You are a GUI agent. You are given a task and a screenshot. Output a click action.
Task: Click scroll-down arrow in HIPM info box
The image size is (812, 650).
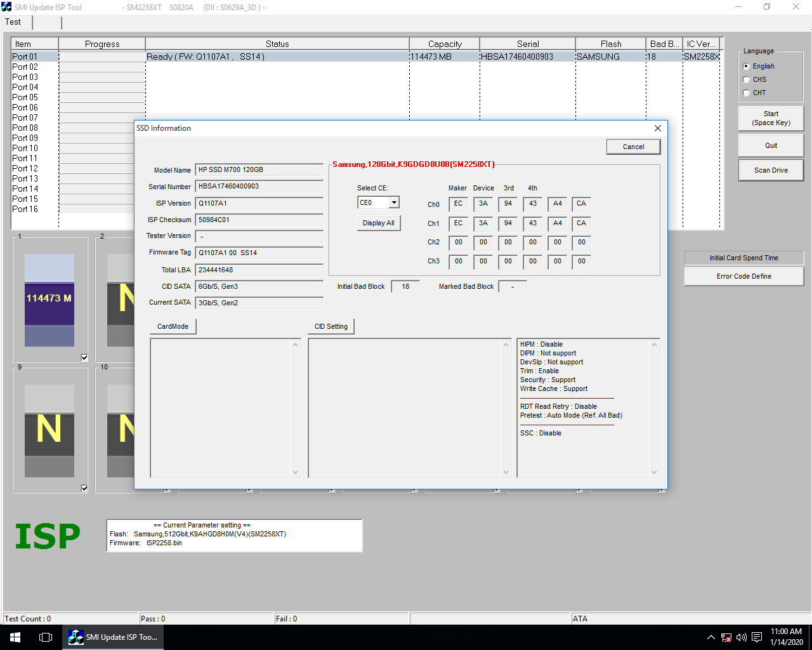click(x=654, y=472)
